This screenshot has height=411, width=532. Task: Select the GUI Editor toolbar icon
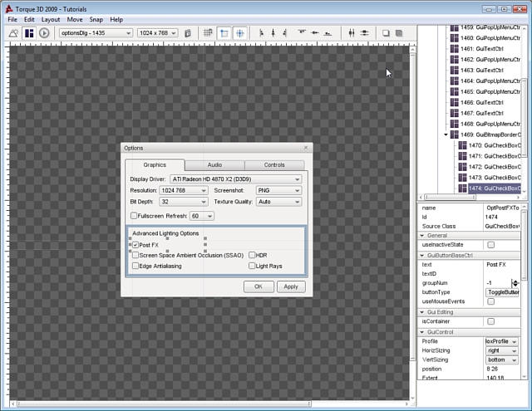click(x=29, y=33)
